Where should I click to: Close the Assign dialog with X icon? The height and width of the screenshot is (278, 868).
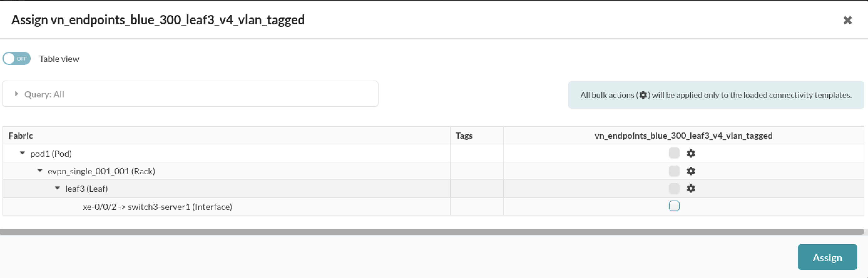[847, 20]
